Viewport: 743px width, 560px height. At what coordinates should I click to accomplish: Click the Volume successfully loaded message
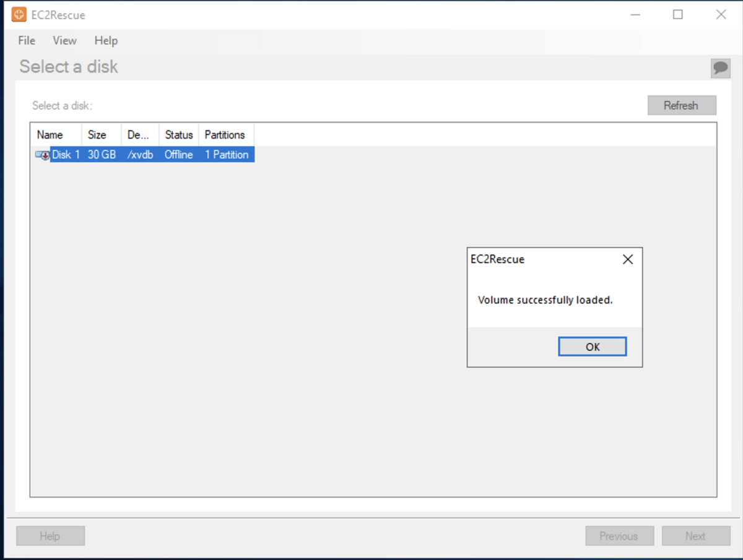[x=545, y=300]
